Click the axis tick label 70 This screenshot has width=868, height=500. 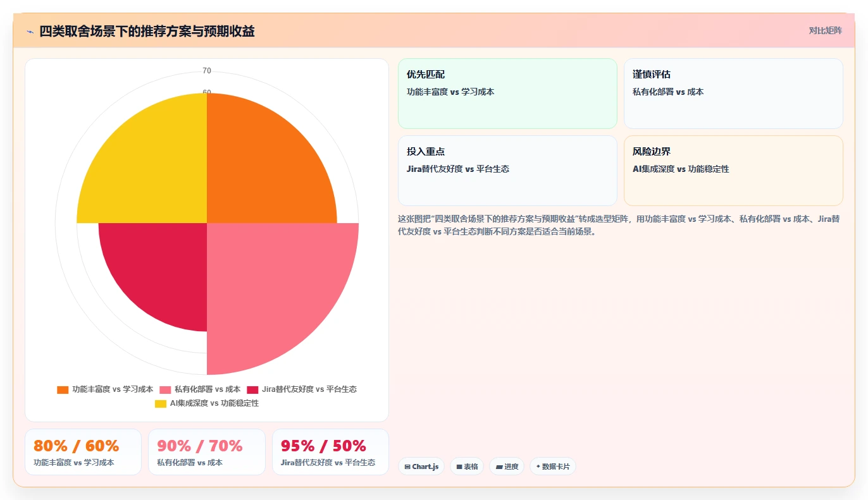pyautogui.click(x=207, y=71)
